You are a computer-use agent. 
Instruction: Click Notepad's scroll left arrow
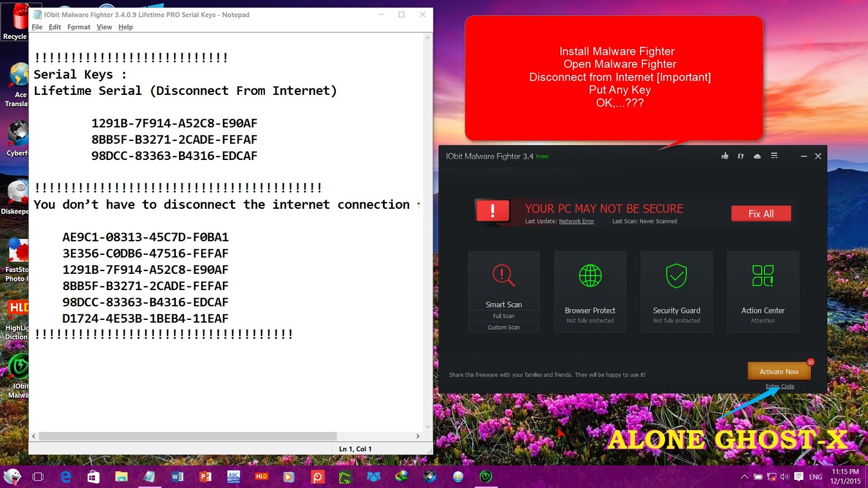[34, 436]
